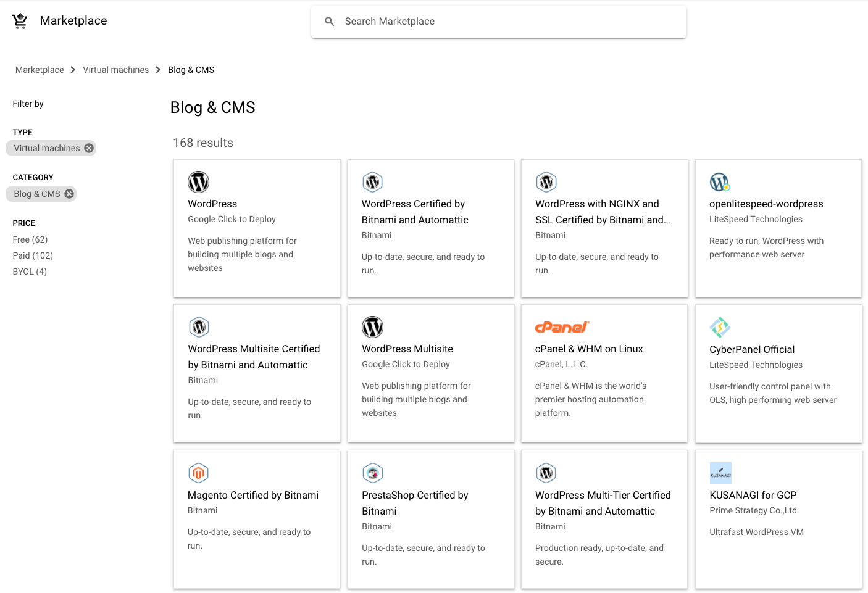Click the KUSANAGI for GCP logo
The width and height of the screenshot is (868, 593).
point(721,473)
